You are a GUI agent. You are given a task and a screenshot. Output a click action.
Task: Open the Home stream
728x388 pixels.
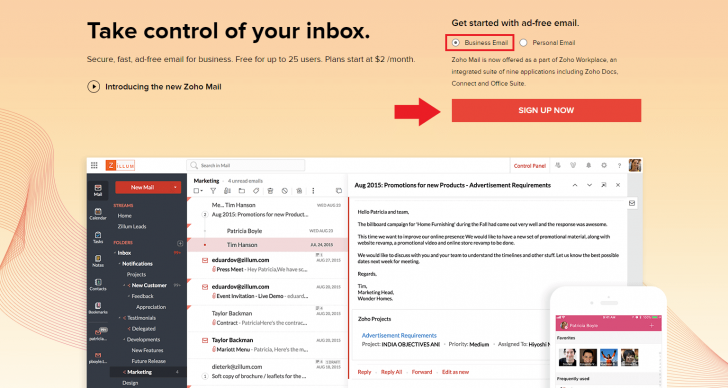pos(124,216)
